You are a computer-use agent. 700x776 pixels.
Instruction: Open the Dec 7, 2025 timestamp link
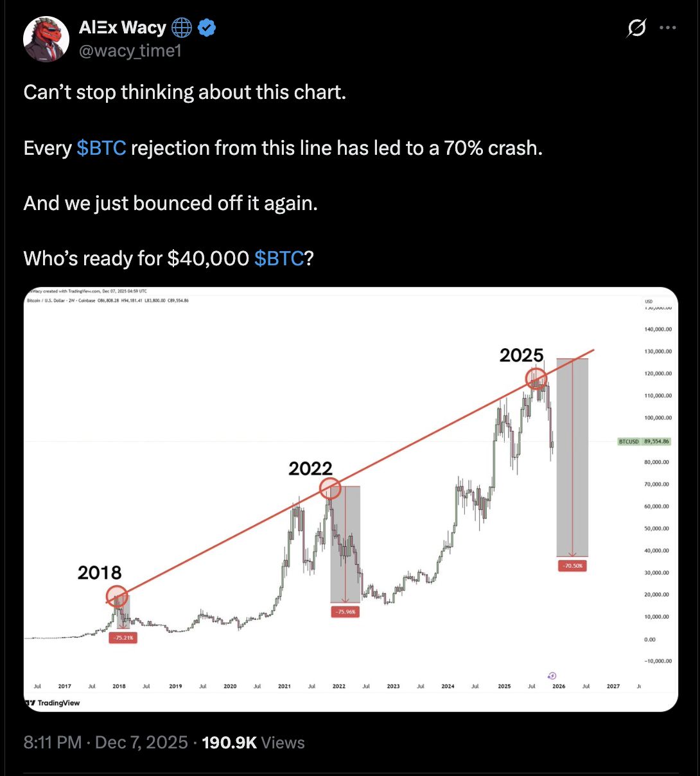click(x=141, y=742)
